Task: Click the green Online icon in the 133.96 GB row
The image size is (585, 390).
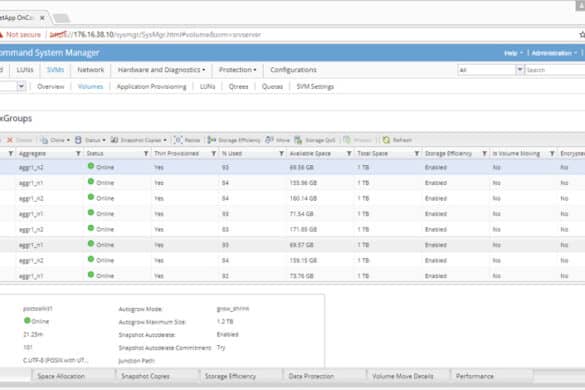Action: point(91,182)
